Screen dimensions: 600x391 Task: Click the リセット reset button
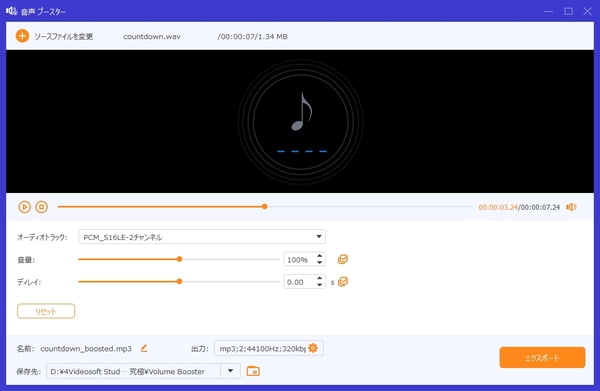pyautogui.click(x=46, y=311)
